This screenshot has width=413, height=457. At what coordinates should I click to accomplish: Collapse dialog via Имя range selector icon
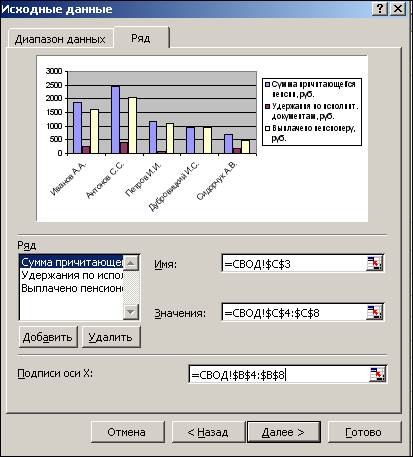[375, 264]
